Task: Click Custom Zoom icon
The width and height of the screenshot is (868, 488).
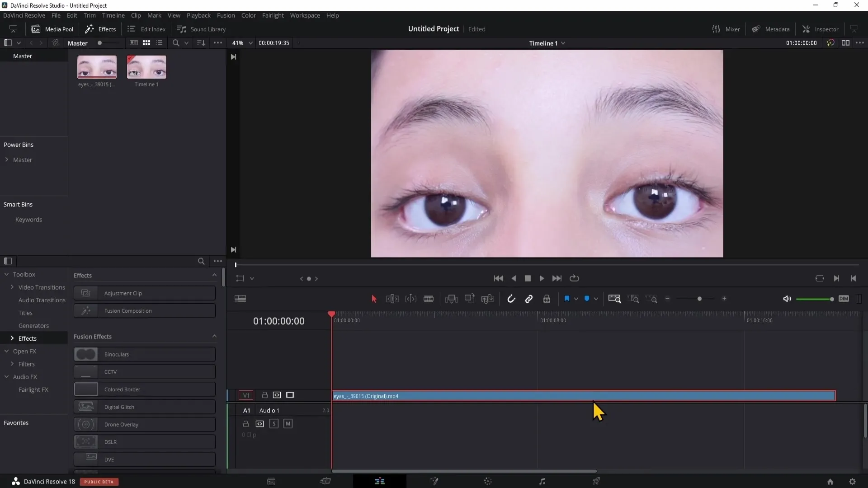Action: point(651,299)
